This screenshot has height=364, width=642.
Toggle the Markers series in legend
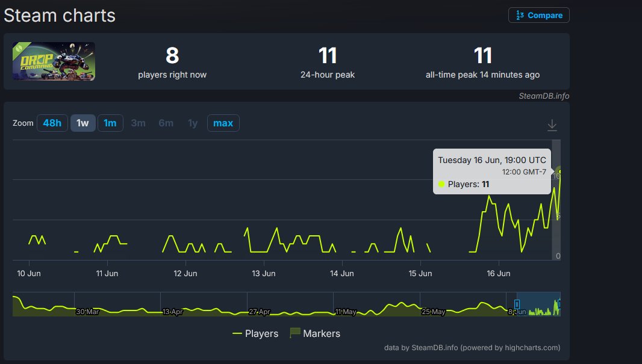[315, 334]
